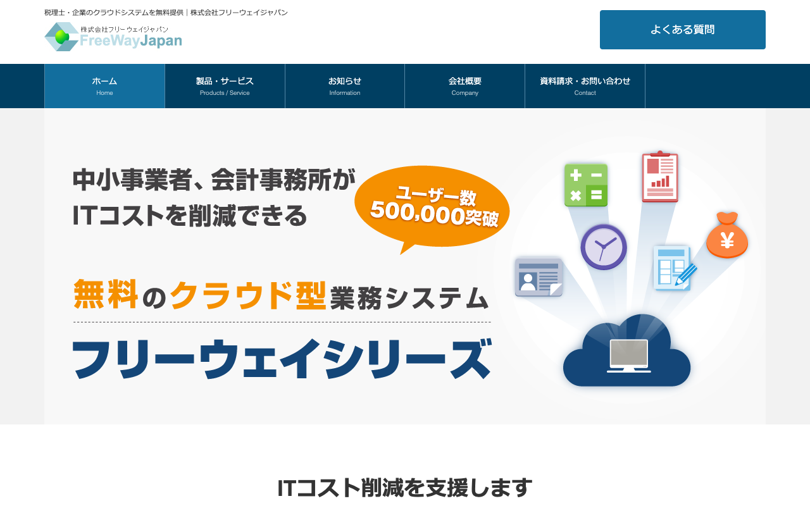This screenshot has width=810, height=532.
Task: Click the フリーウェイシリーズ headline text
Action: (280, 357)
